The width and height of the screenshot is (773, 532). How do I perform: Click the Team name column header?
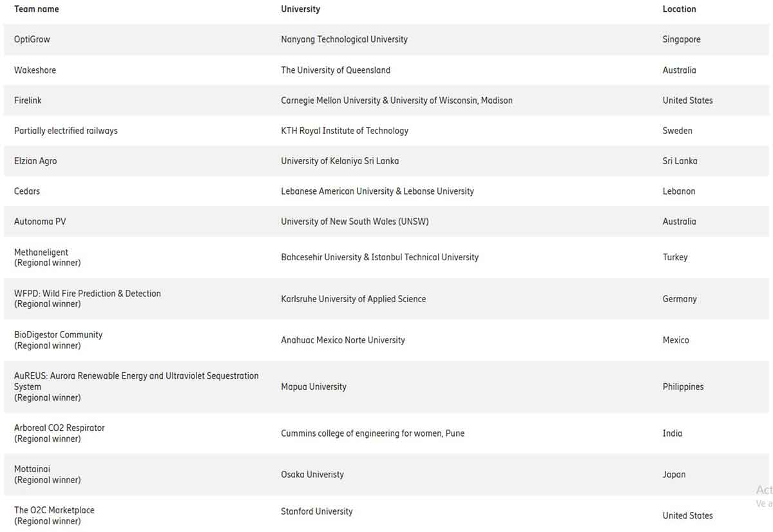[36, 9]
